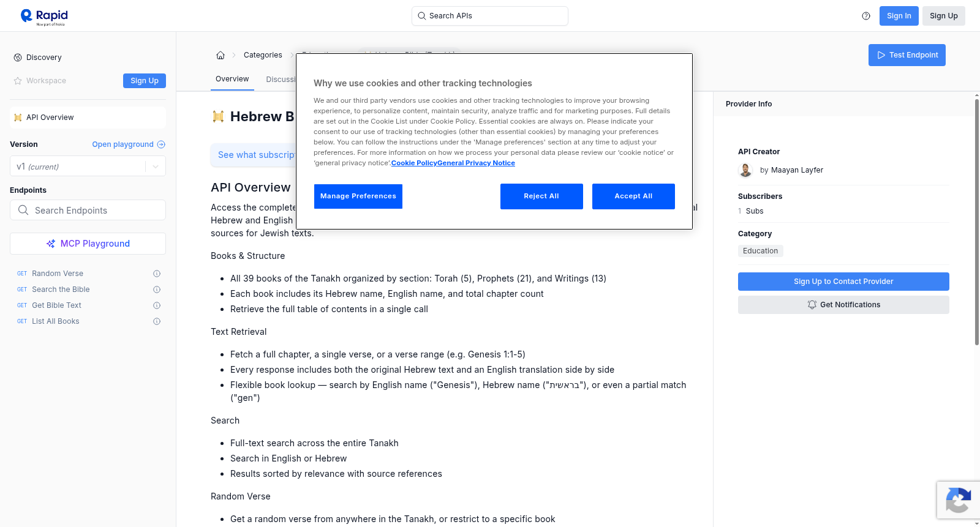
Task: Click the Hebrew Bible scroll icon in heading
Action: click(218, 116)
